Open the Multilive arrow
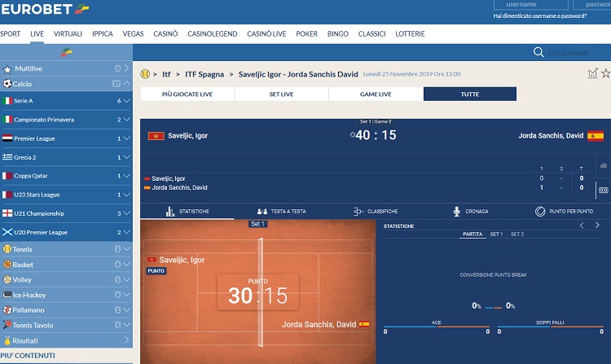The height and width of the screenshot is (364, 611). pos(126,68)
